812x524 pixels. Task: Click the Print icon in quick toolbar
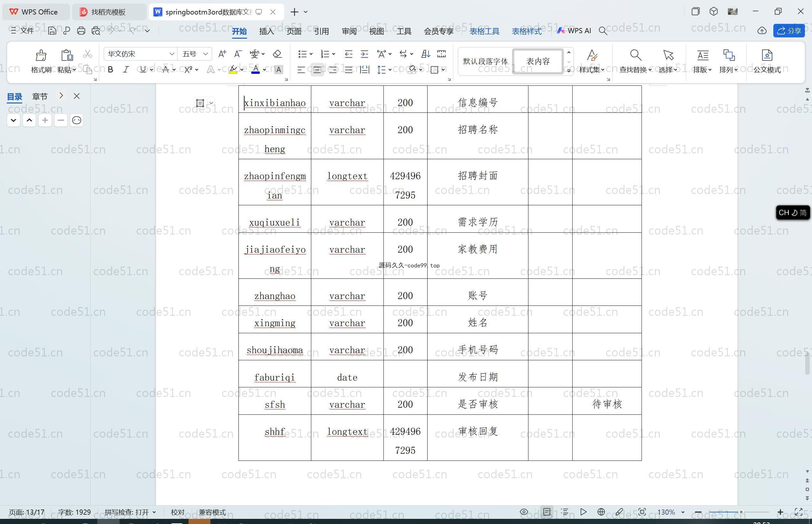81,31
